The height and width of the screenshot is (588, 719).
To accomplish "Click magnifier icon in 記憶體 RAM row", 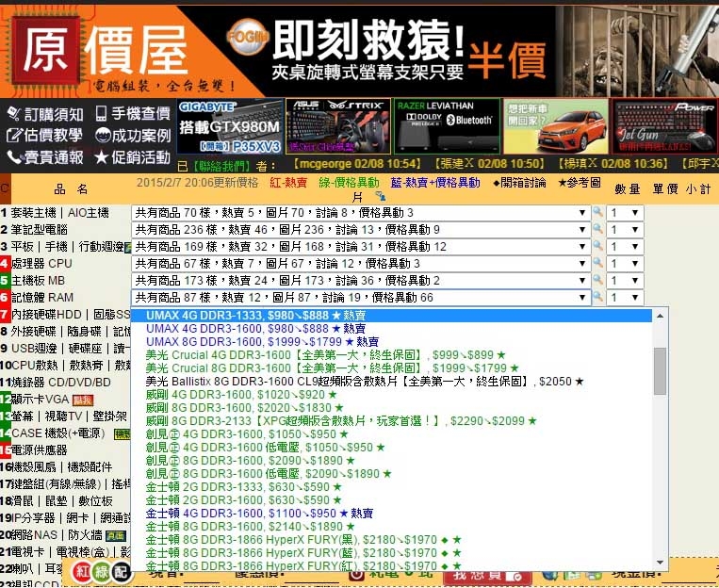I will point(597,297).
